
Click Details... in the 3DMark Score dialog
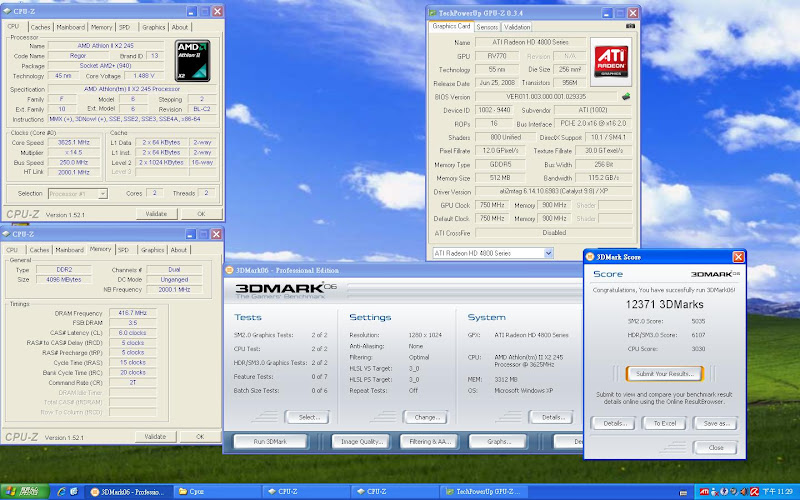tap(613, 423)
